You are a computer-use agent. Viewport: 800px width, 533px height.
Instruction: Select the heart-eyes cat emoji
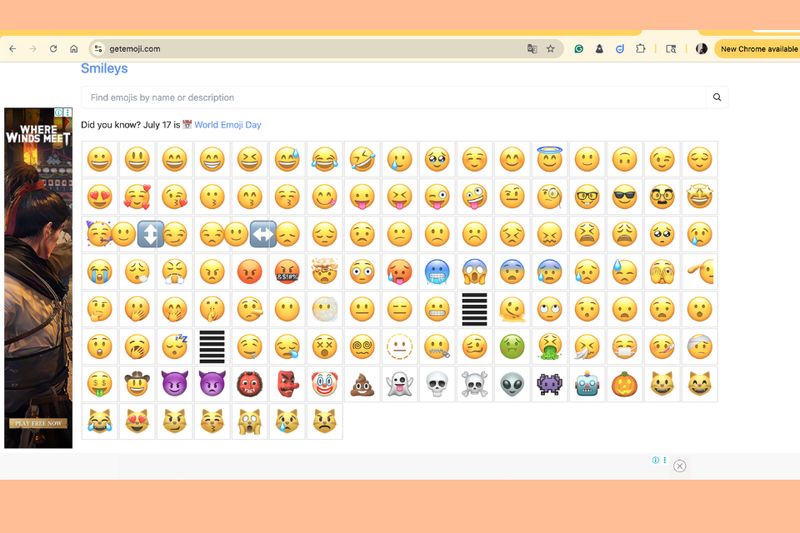point(137,422)
